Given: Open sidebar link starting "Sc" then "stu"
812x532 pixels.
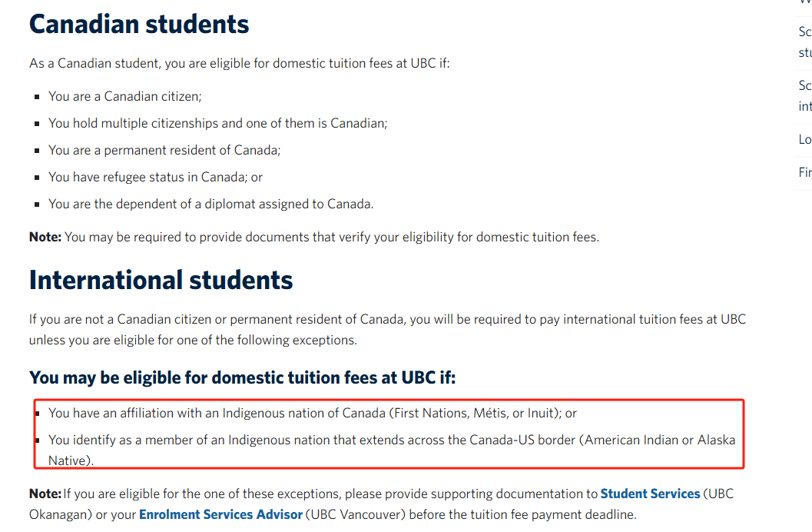Looking at the screenshot, I should 805,42.
